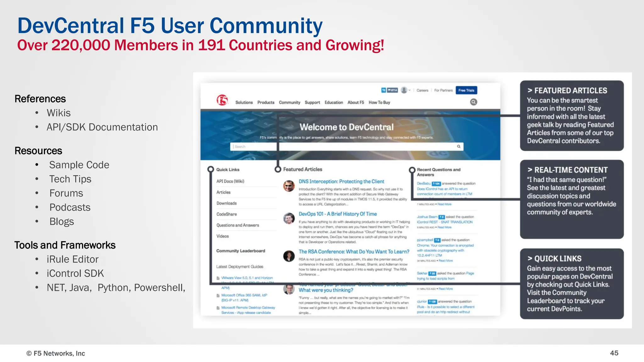
Task: Click the Free Trials button
Action: pos(466,90)
